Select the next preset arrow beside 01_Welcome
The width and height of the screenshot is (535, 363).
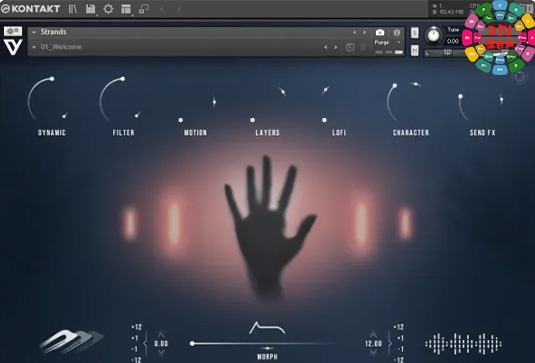336,47
